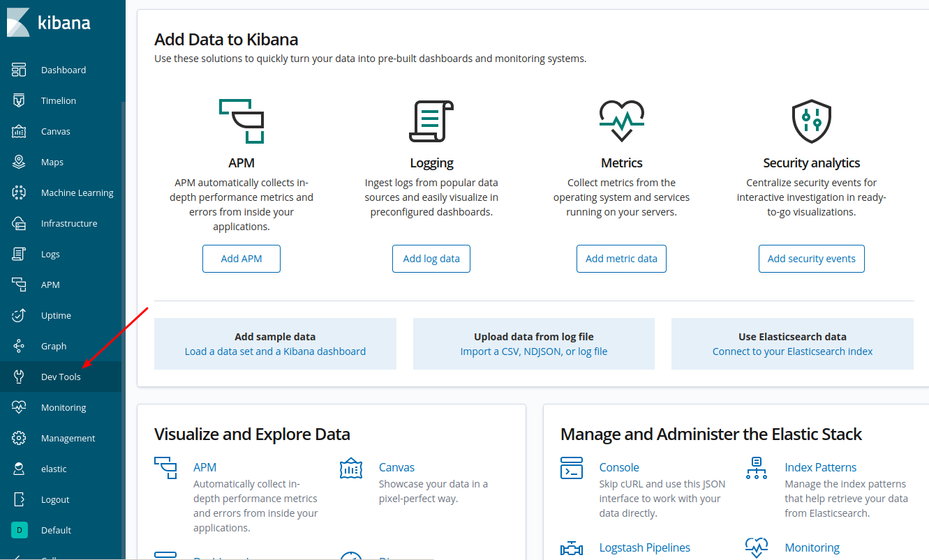Click the Logstash Pipelines icon

click(x=572, y=548)
